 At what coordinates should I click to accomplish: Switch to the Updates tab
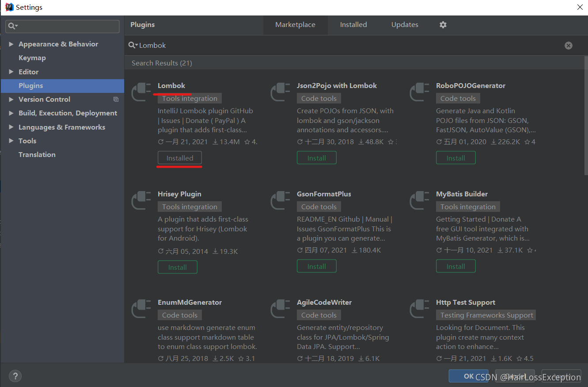pos(405,25)
